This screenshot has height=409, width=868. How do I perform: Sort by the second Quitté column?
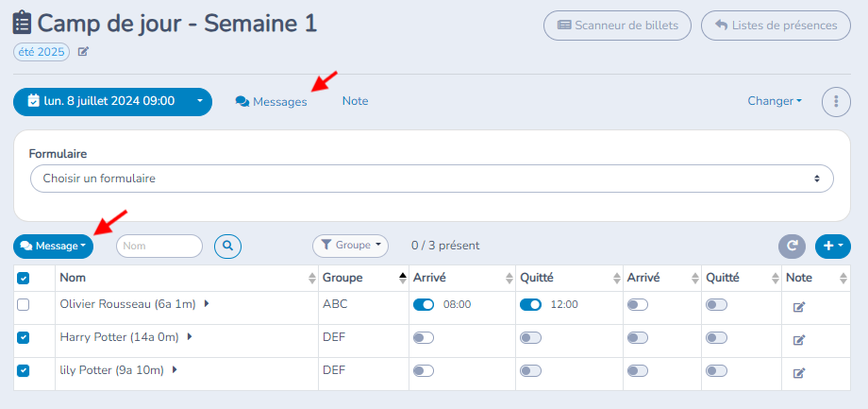[775, 279]
